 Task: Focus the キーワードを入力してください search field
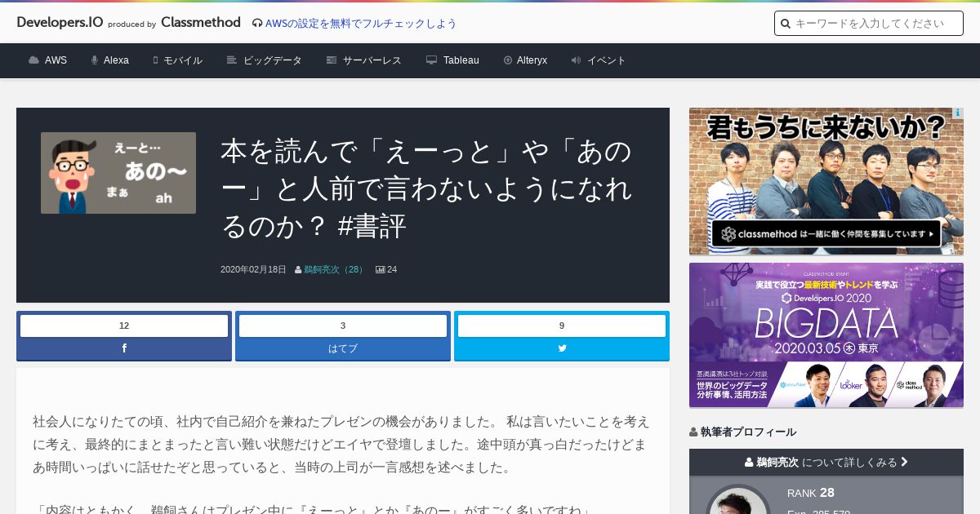(869, 24)
